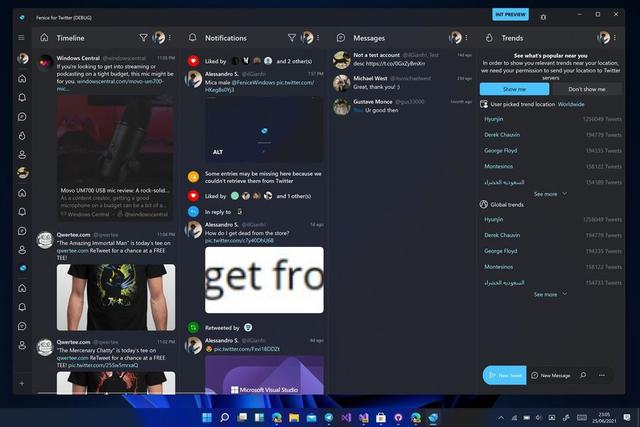Open the hamburger menu in the sidebar
Image resolution: width=640 pixels, height=427 pixels.
tap(22, 37)
